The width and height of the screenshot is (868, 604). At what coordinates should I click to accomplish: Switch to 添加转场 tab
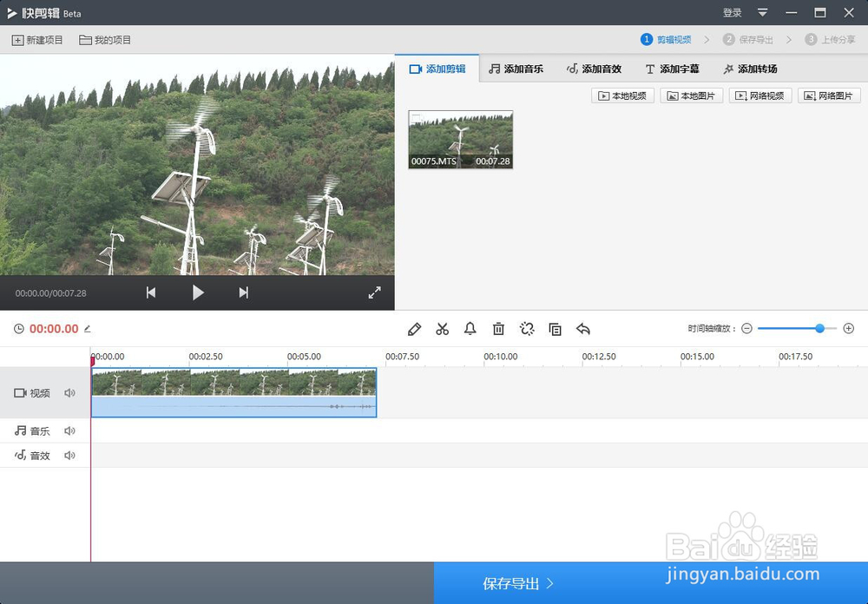(750, 69)
